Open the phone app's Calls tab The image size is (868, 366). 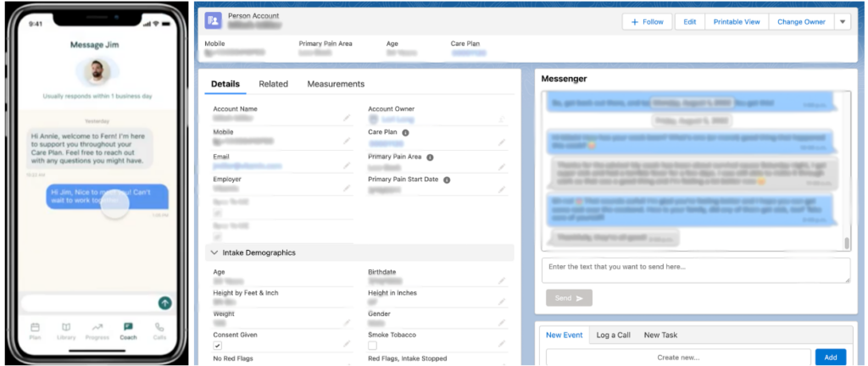point(159,330)
